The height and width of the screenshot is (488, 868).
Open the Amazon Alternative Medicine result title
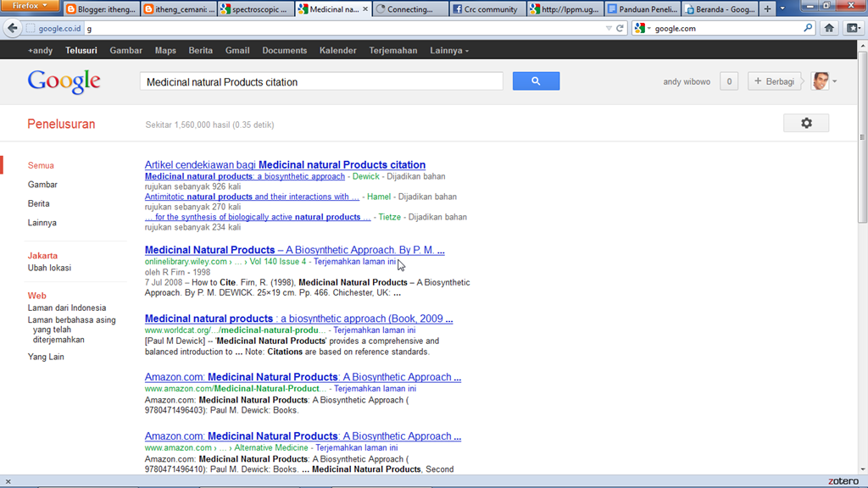[303, 436]
